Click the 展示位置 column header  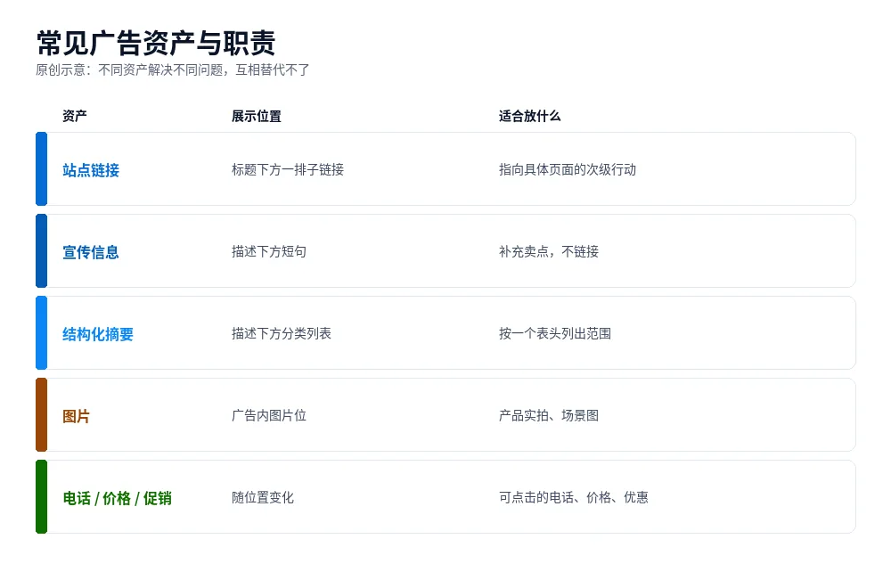coord(257,116)
